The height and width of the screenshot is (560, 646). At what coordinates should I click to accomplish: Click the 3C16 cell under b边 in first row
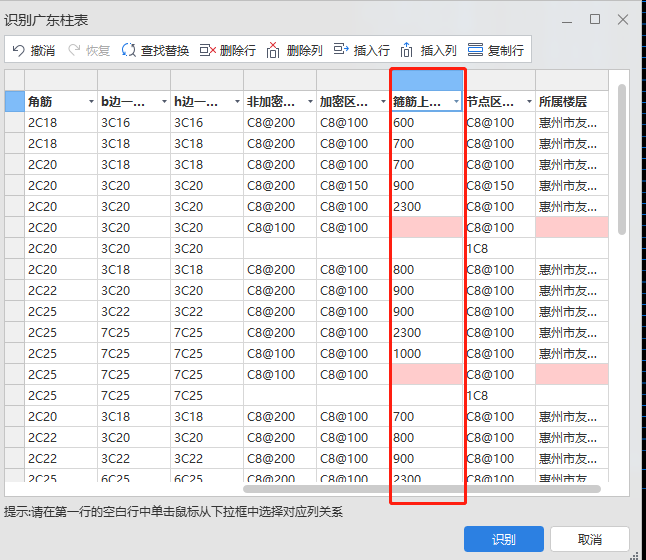[x=134, y=122]
